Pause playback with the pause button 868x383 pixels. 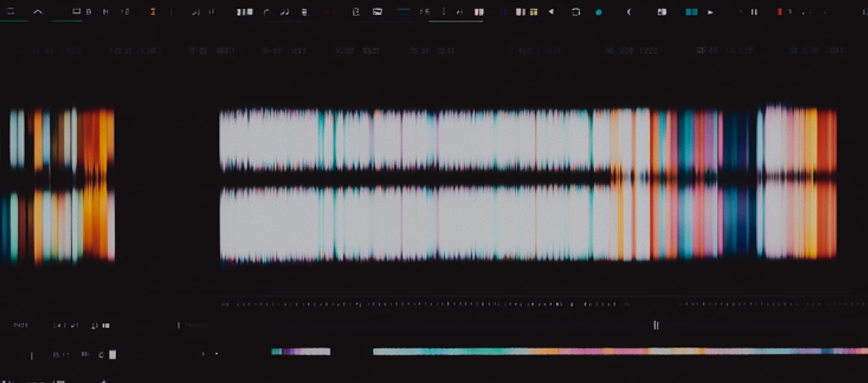[754, 12]
